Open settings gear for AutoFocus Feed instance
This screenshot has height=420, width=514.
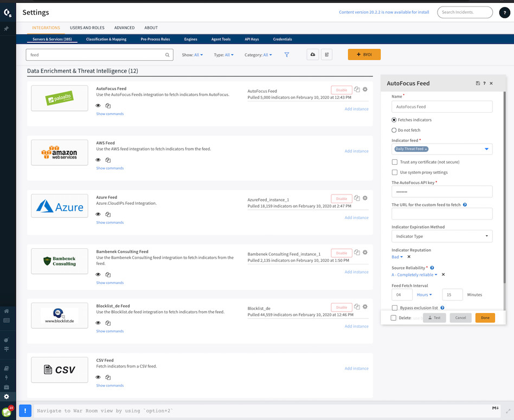365,90
